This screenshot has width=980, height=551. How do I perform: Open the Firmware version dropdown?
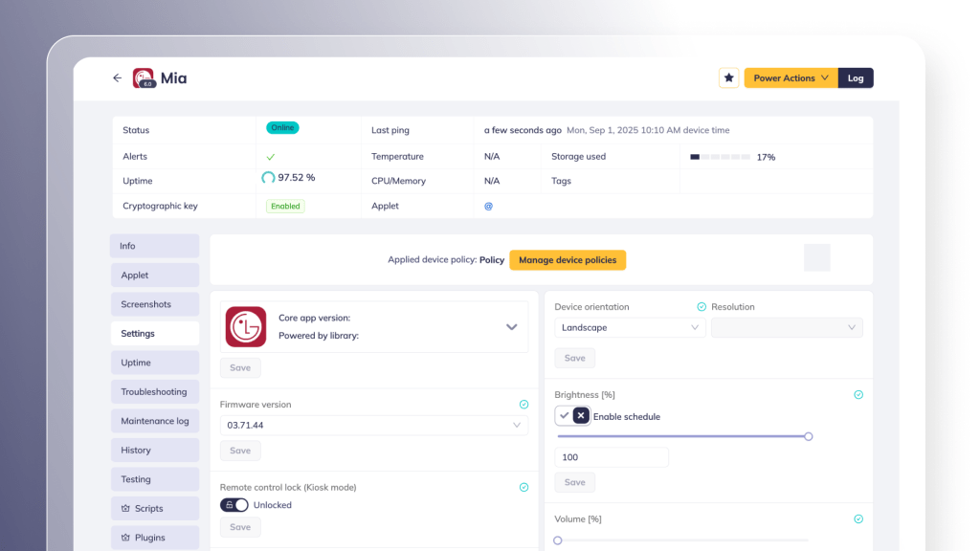click(x=373, y=425)
